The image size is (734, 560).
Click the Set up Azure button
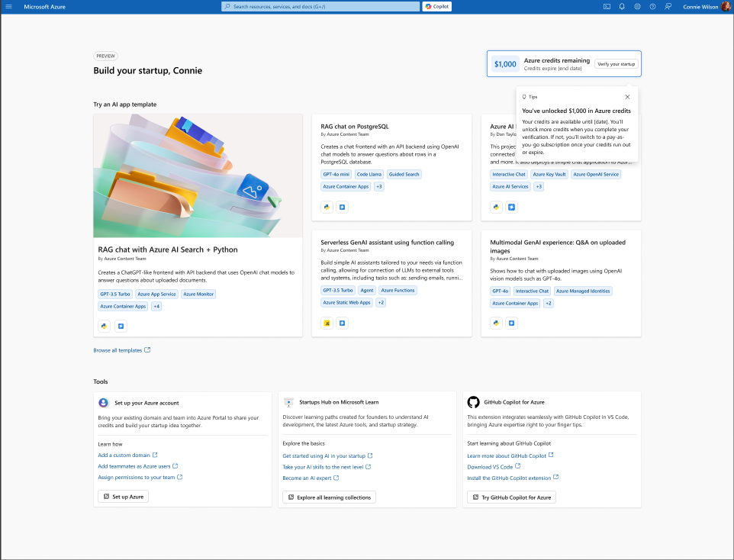click(x=123, y=497)
